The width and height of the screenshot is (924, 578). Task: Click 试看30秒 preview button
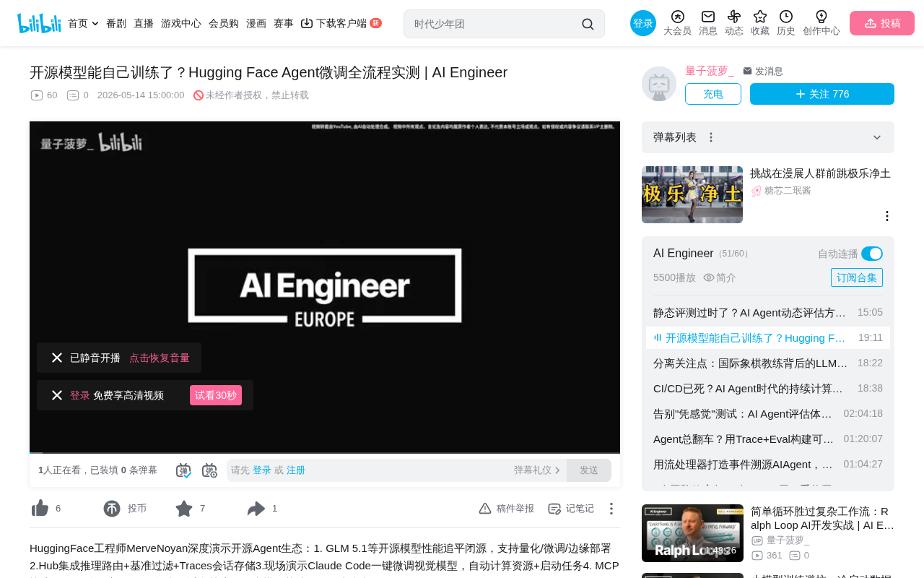pos(216,395)
